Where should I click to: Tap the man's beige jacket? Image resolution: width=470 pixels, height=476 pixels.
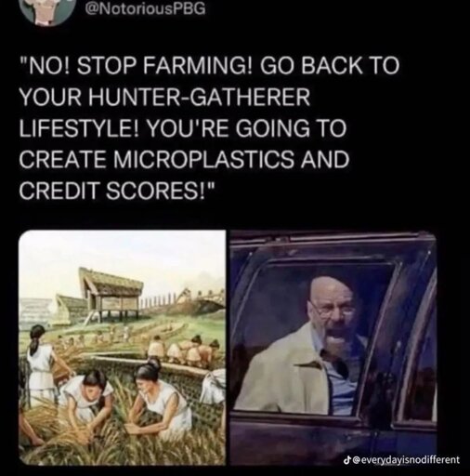click(x=286, y=369)
